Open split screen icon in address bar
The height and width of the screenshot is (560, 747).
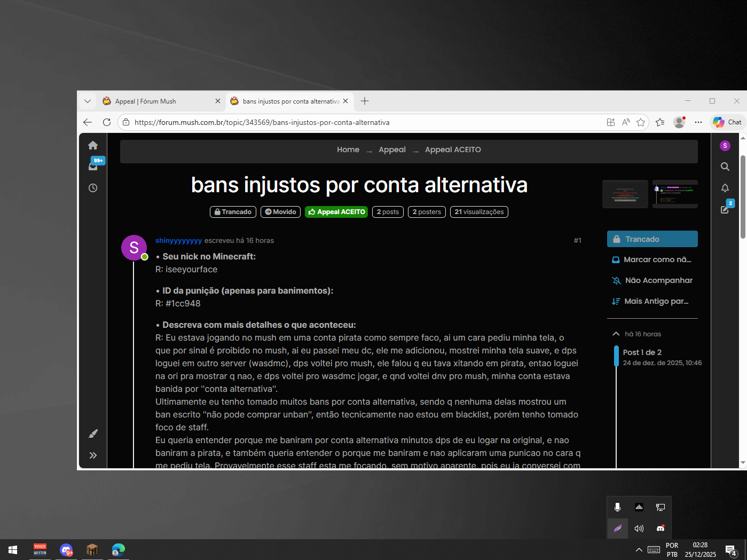(x=611, y=122)
